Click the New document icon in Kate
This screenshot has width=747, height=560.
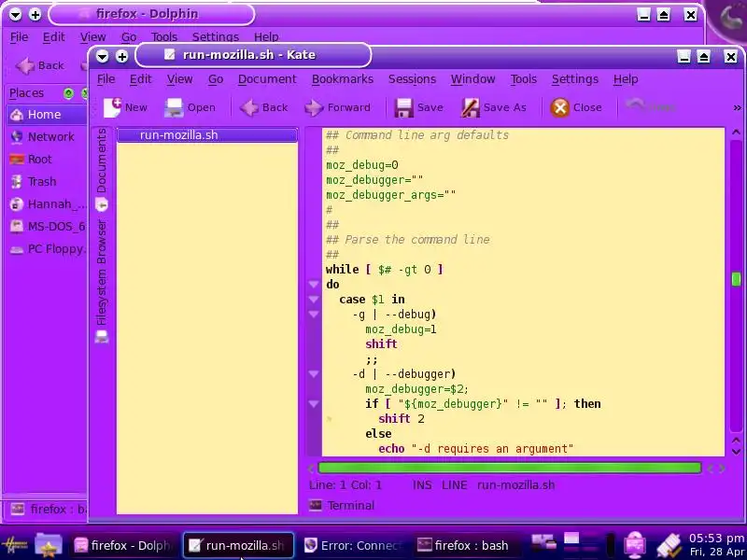[113, 107]
